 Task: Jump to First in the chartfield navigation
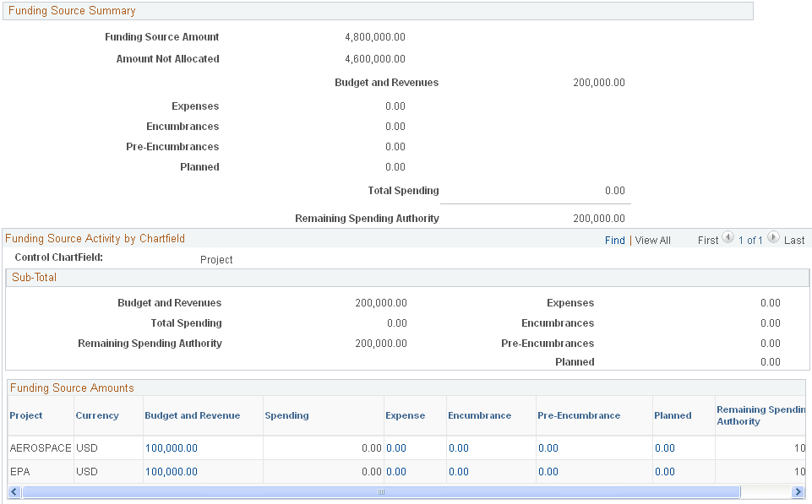pyautogui.click(x=708, y=240)
